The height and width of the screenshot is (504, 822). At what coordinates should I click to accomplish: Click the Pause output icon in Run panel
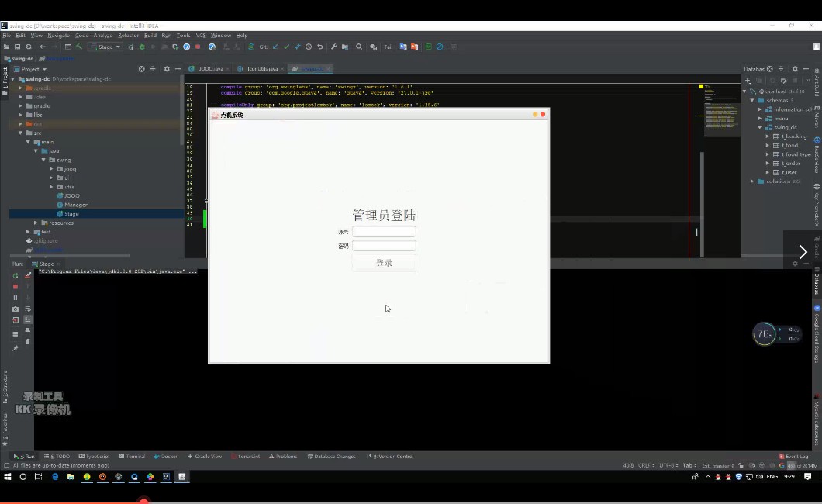pyautogui.click(x=16, y=298)
